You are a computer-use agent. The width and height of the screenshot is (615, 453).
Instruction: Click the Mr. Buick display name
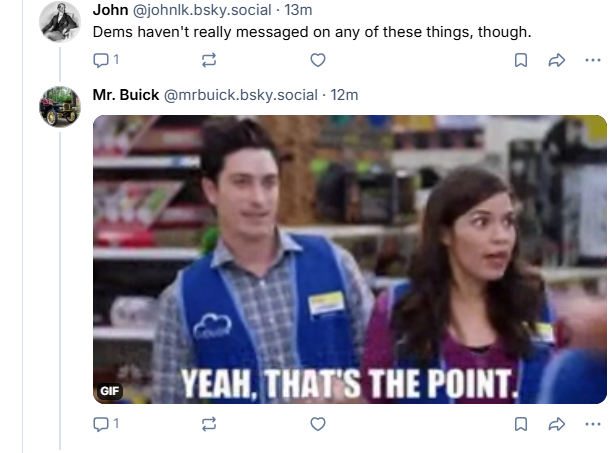point(126,95)
